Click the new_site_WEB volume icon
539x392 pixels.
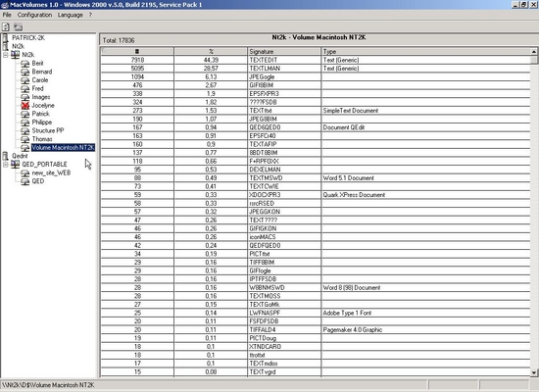[24, 172]
